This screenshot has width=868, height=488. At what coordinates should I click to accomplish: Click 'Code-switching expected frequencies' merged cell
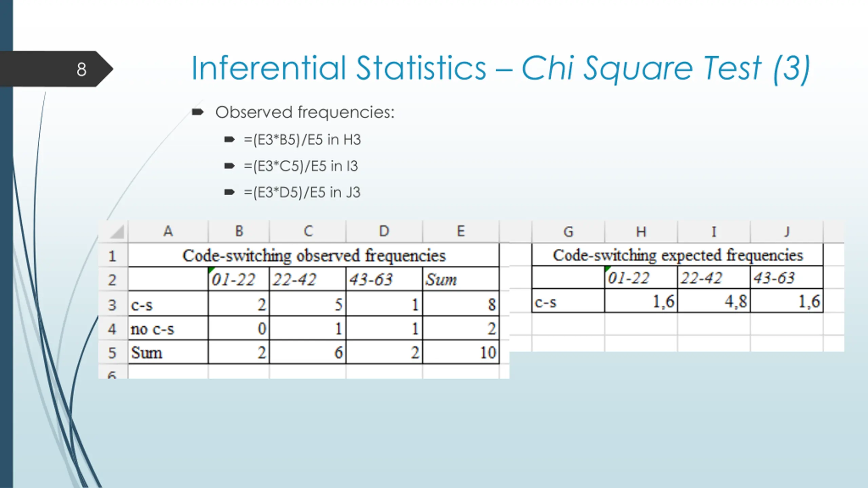pyautogui.click(x=677, y=255)
